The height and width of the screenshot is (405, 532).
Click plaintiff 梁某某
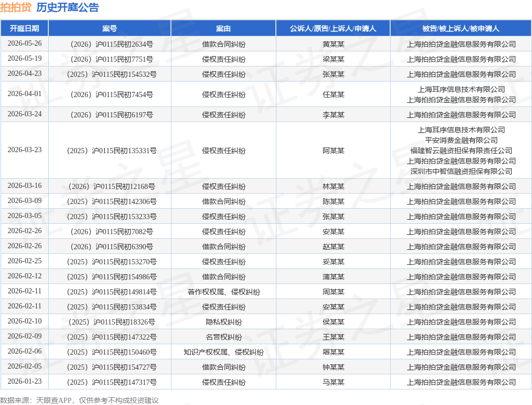(333, 59)
